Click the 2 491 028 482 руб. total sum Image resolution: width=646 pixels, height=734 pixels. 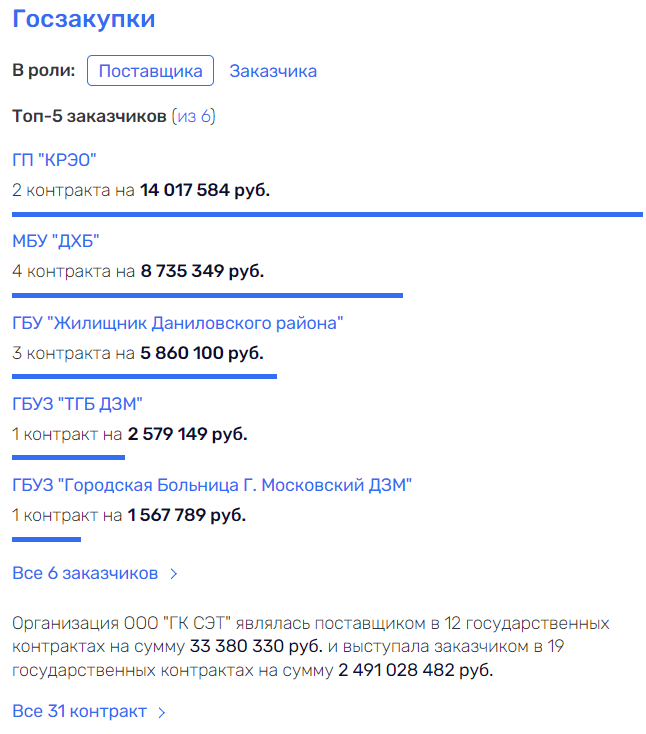coord(416,670)
